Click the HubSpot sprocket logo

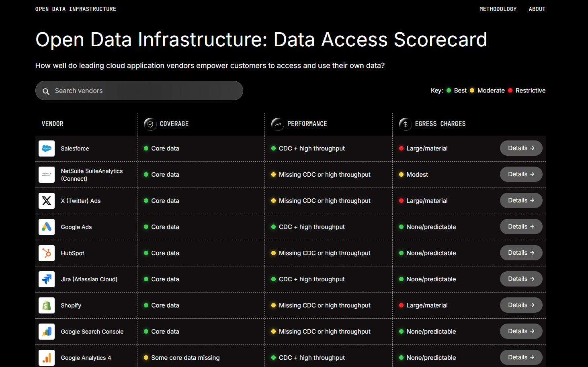pyautogui.click(x=47, y=253)
